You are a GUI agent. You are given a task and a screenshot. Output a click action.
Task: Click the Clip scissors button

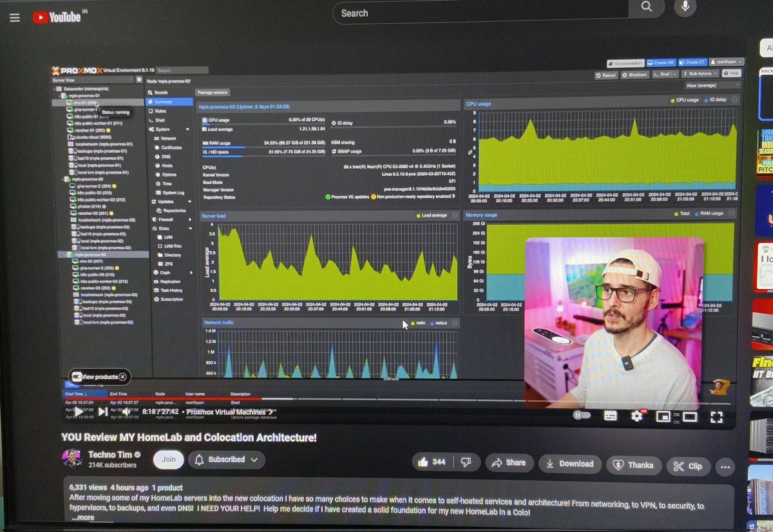coord(688,466)
